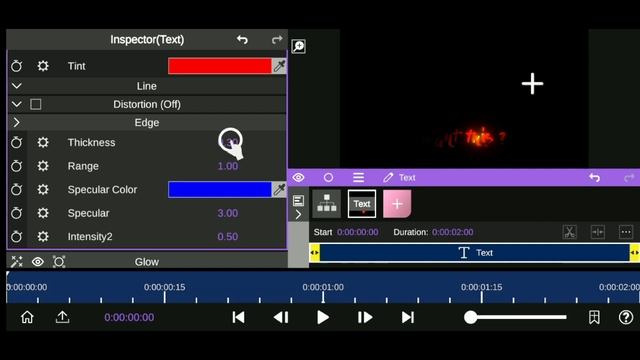Select the Edge section header
Screen dimensions: 640x360
coord(147,122)
